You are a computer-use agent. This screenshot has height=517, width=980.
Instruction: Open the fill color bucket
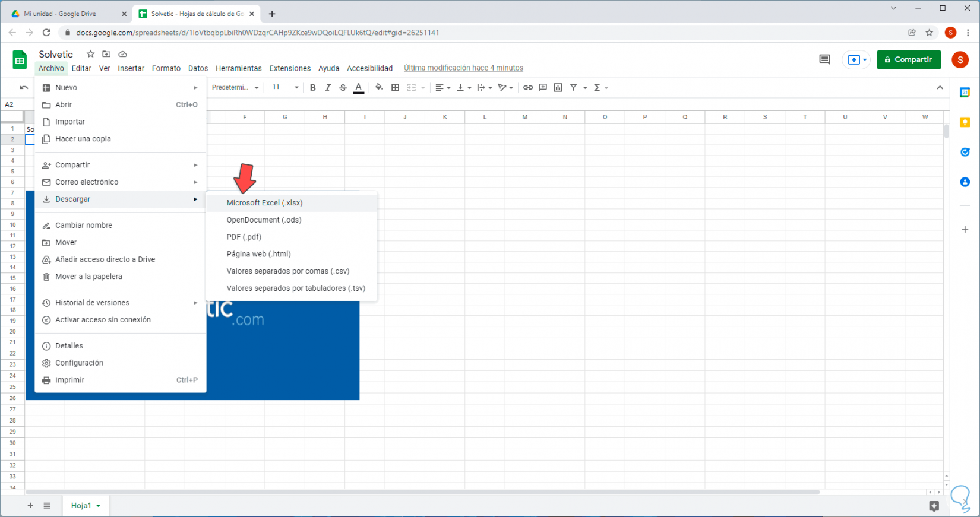point(379,88)
